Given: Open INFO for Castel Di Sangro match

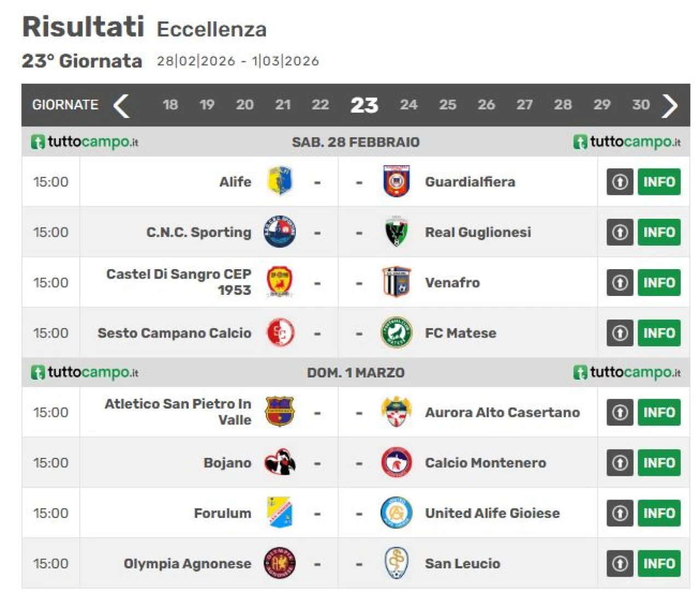Looking at the screenshot, I should click(659, 282).
